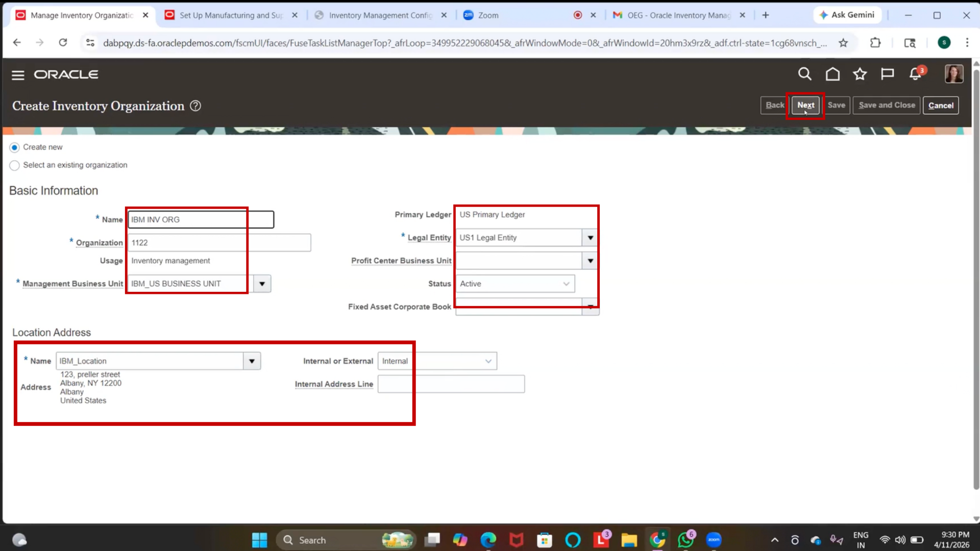Open favorites star in Oracle header
Viewport: 980px width, 551px height.
point(860,74)
